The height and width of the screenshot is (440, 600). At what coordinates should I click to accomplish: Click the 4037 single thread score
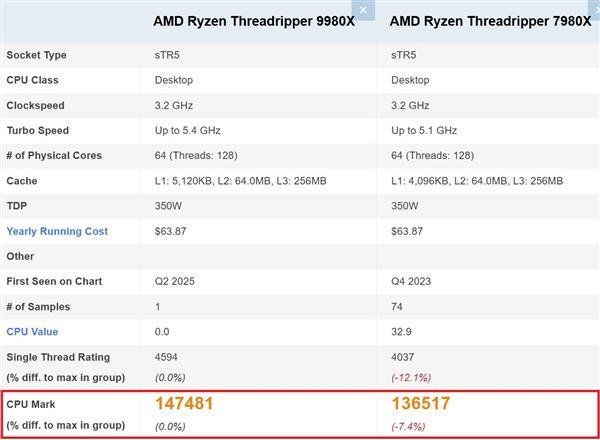tap(403, 357)
